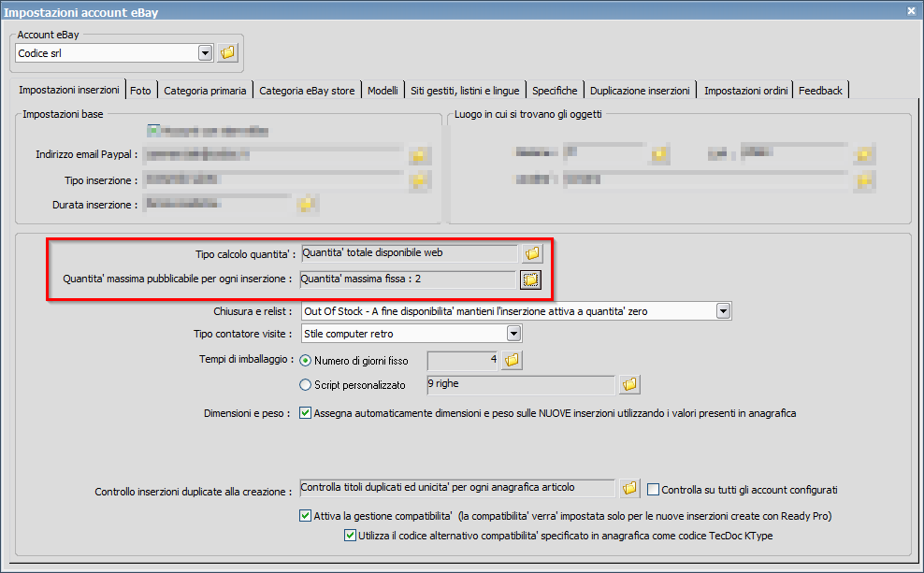
Task: Click the Quantita' massima fissa : 2 field
Action: click(408, 279)
